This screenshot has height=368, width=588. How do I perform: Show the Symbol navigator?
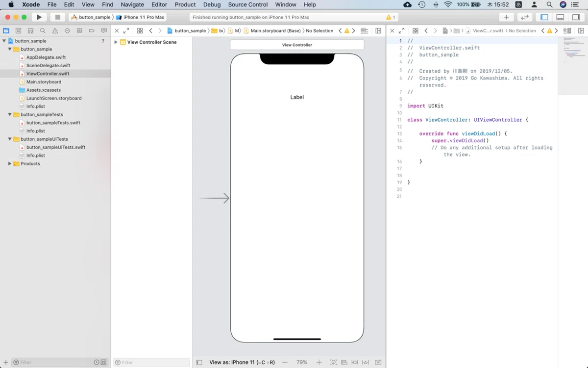[x=30, y=30]
